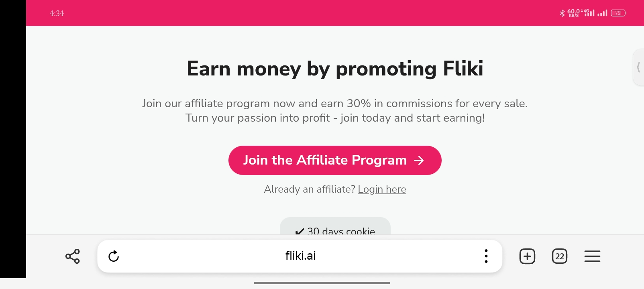Tap the 4G network signal icon
This screenshot has height=289, width=644.
click(x=588, y=13)
